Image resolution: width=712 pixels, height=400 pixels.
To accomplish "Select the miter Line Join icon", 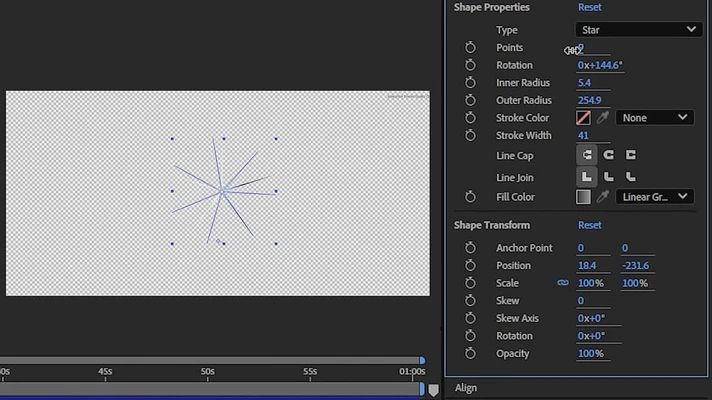I will (x=587, y=177).
